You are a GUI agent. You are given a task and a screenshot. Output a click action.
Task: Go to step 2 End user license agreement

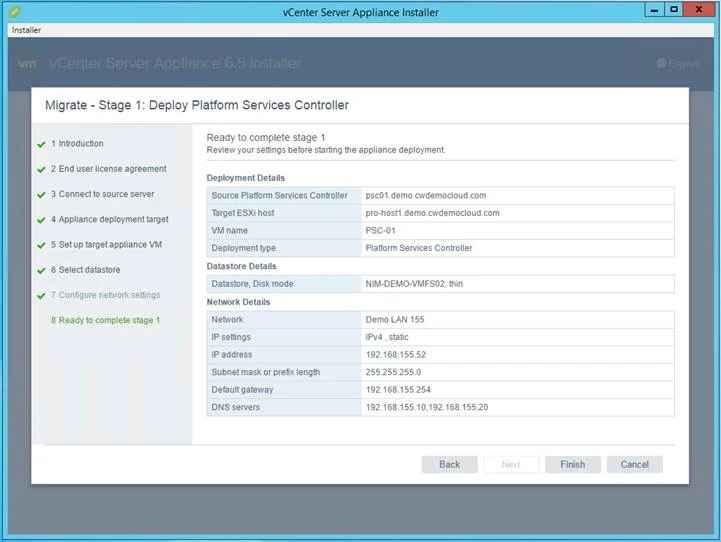click(109, 169)
